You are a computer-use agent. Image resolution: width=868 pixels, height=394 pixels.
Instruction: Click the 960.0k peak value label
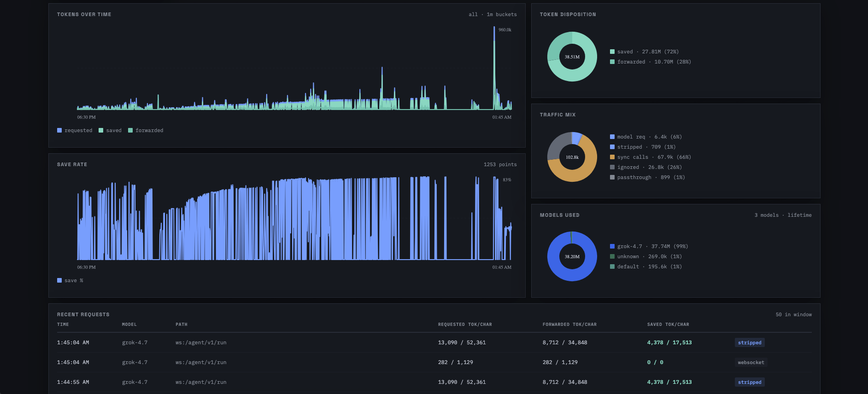click(x=505, y=29)
